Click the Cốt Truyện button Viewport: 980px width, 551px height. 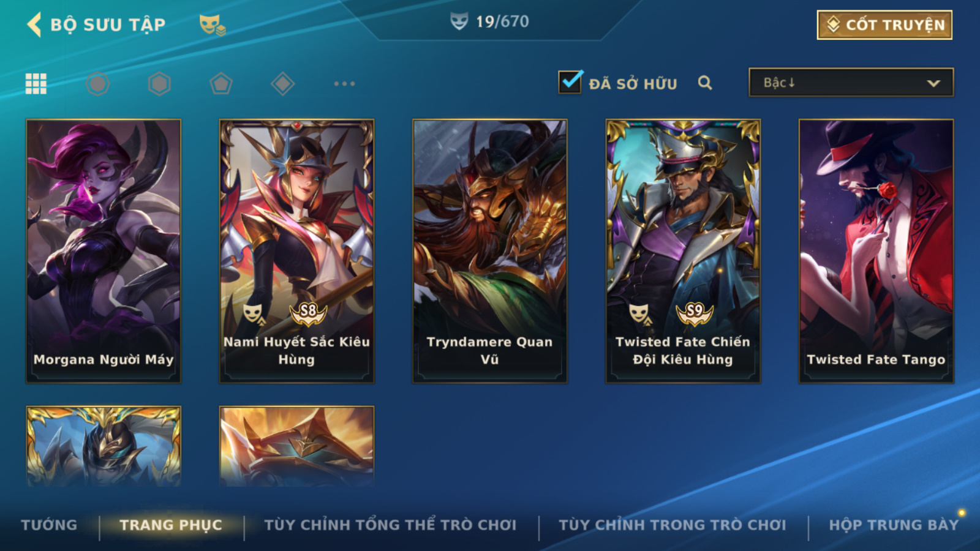(x=884, y=25)
